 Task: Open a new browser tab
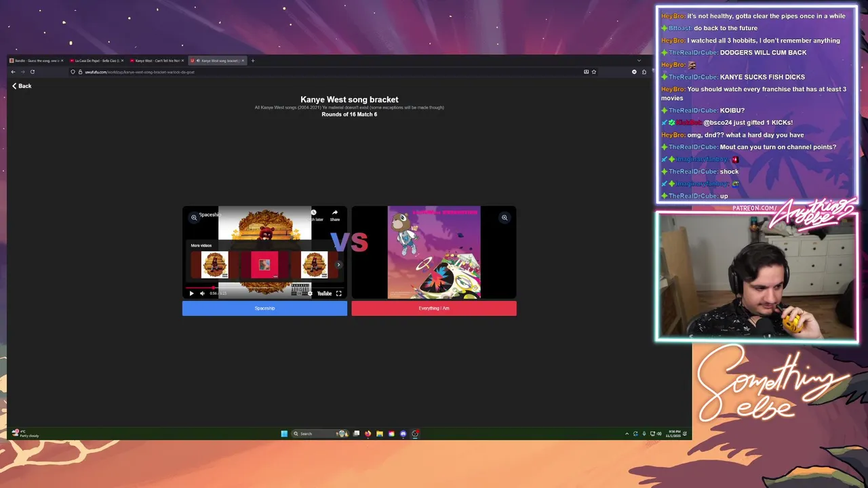[x=253, y=60]
